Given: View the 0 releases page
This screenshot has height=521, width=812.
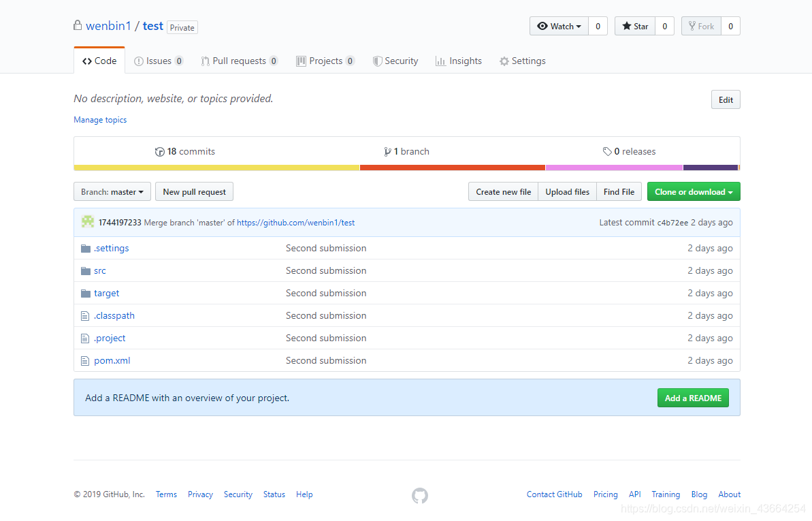Looking at the screenshot, I should 629,151.
